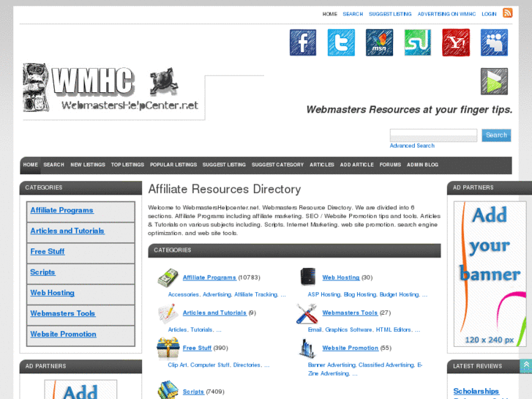This screenshot has width=532, height=399.
Task: Click the blue Search button
Action: coord(496,135)
